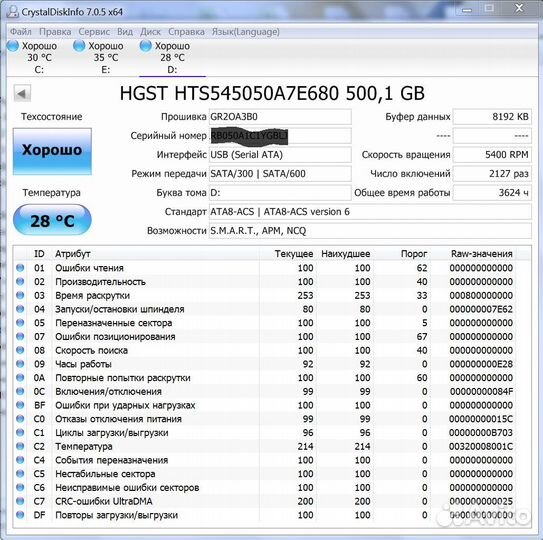Minimize the CrystalDiskInfo window
The image size is (543, 540).
pyautogui.click(x=467, y=10)
